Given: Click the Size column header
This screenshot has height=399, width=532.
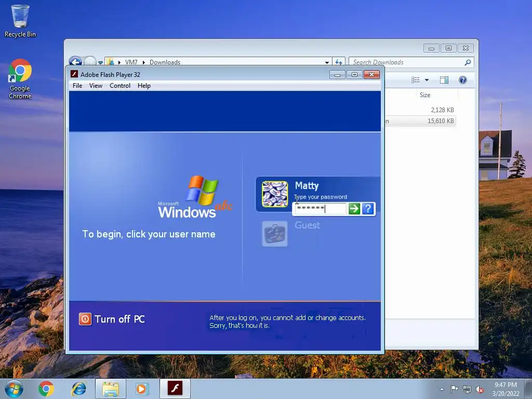Looking at the screenshot, I should [x=425, y=95].
